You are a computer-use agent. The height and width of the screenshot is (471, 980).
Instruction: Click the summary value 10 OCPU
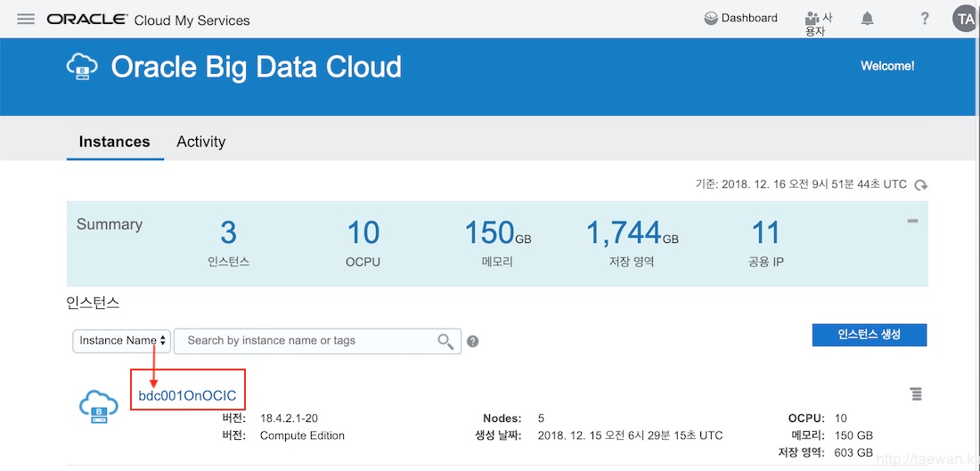(x=363, y=245)
